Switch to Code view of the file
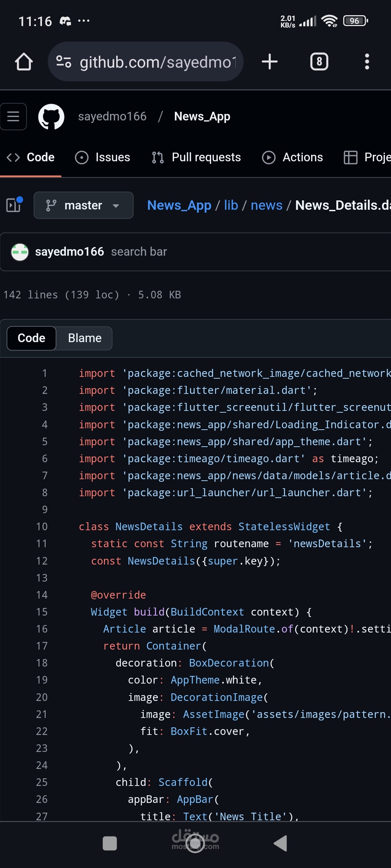391x868 pixels. (x=31, y=338)
